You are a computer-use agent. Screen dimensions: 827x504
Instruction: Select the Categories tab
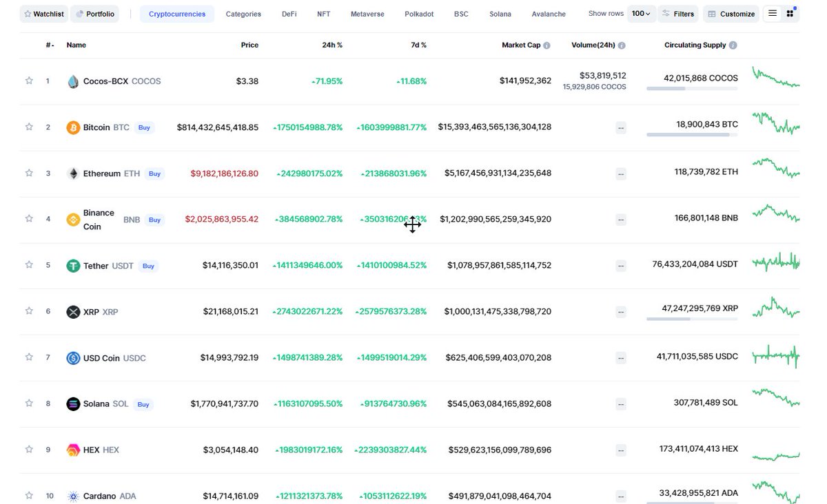(243, 14)
